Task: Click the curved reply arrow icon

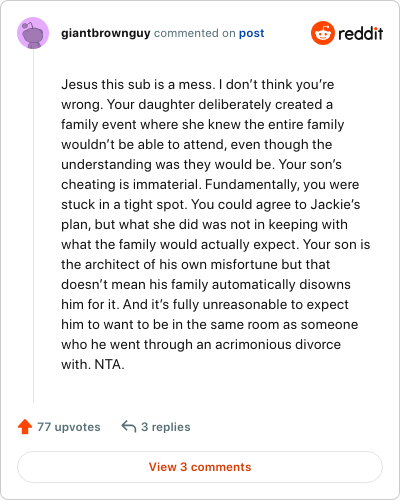Action: (129, 427)
